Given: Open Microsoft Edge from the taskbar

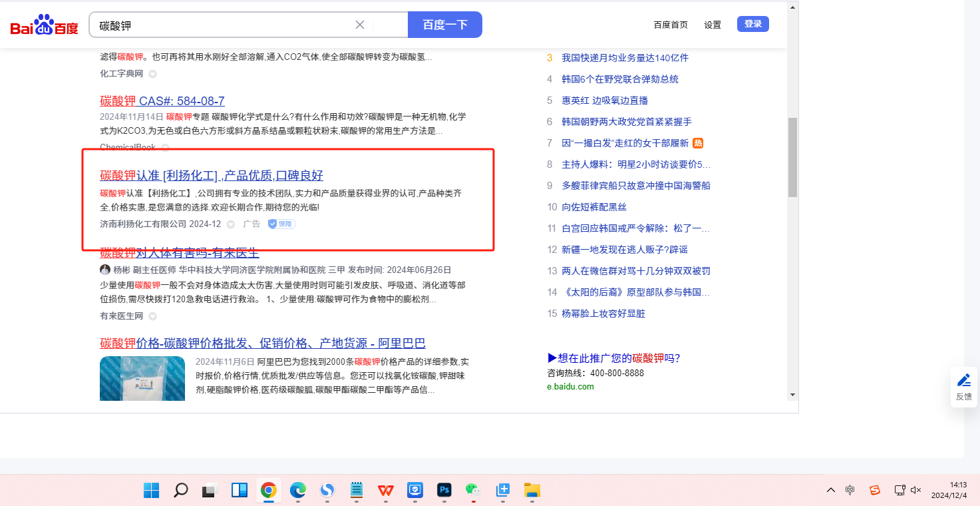Looking at the screenshot, I should point(297,490).
